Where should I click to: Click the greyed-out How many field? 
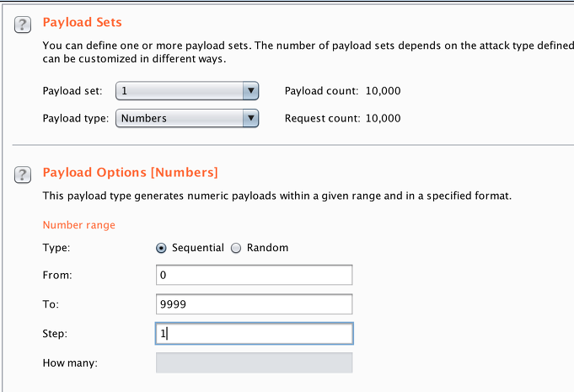point(254,362)
